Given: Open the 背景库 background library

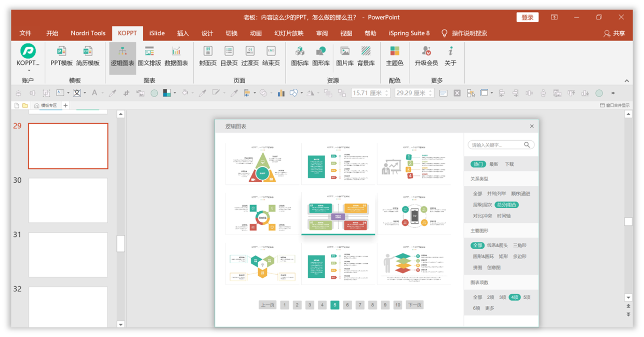Looking at the screenshot, I should (x=366, y=55).
